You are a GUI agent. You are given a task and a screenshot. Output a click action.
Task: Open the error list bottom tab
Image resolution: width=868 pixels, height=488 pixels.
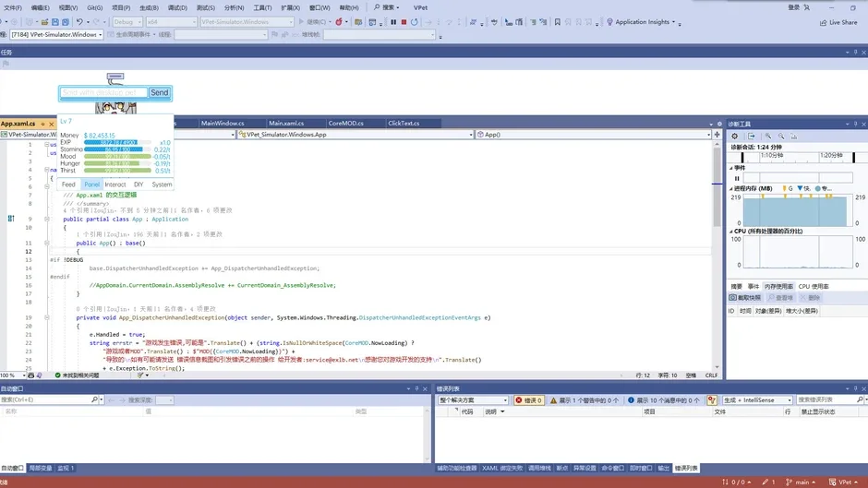686,469
